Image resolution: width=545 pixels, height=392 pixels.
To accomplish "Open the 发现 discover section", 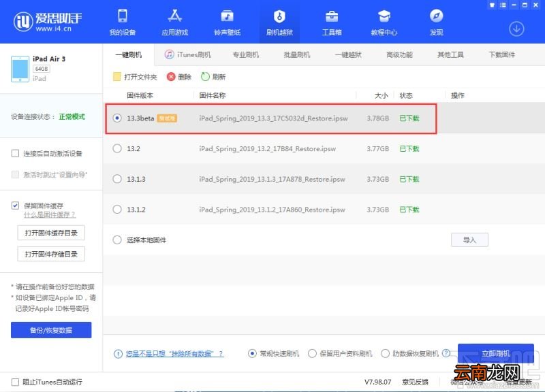I will 436,22.
